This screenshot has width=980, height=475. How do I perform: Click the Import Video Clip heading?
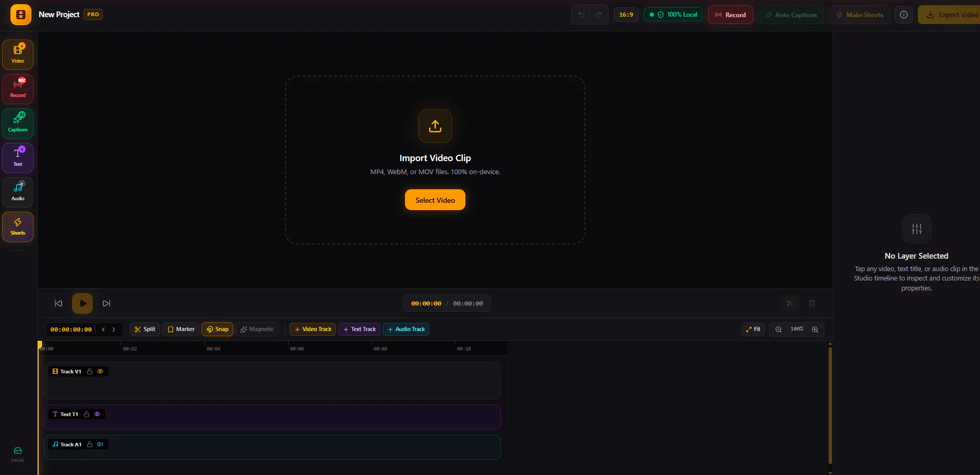pyautogui.click(x=435, y=158)
